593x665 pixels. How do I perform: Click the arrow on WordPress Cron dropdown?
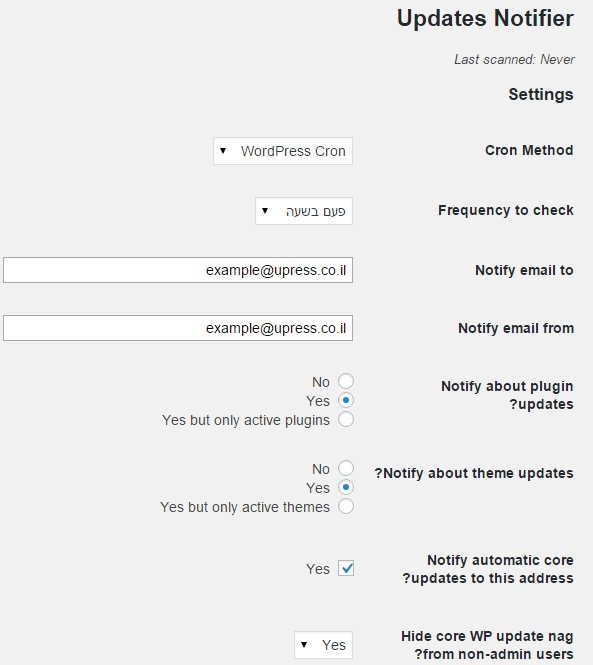(223, 151)
